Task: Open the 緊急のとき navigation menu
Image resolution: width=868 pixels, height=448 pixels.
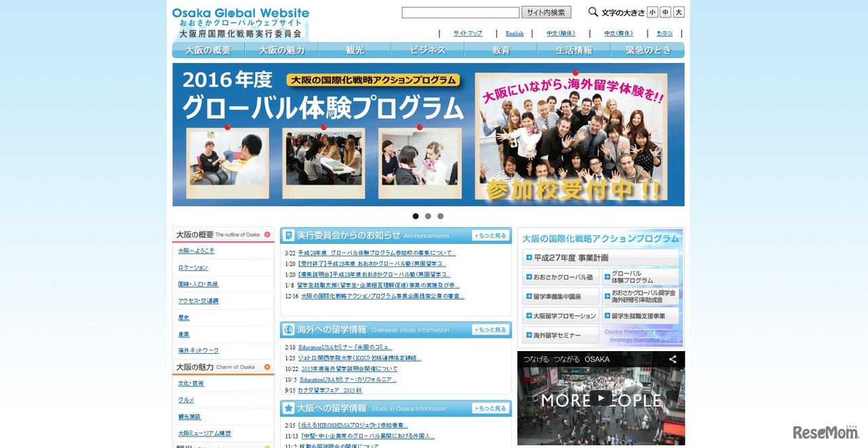Action: pos(648,49)
